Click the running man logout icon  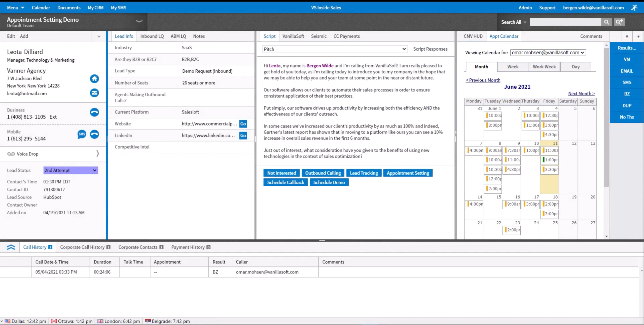point(634,8)
